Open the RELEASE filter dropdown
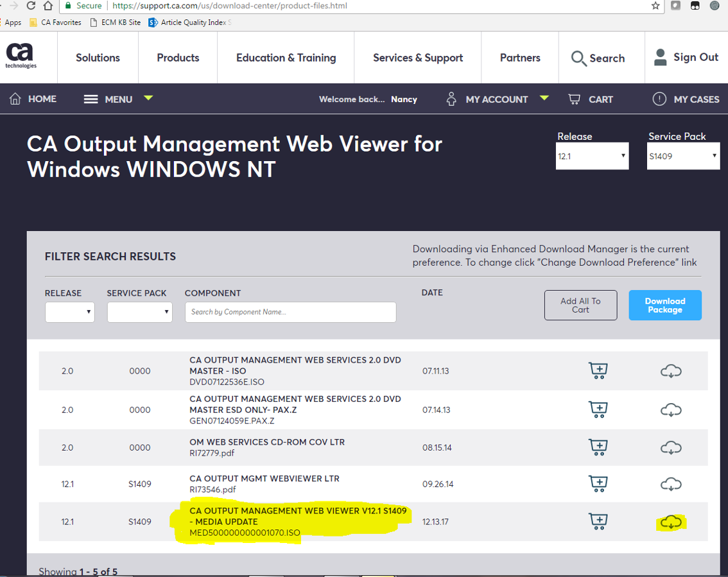 tap(69, 312)
